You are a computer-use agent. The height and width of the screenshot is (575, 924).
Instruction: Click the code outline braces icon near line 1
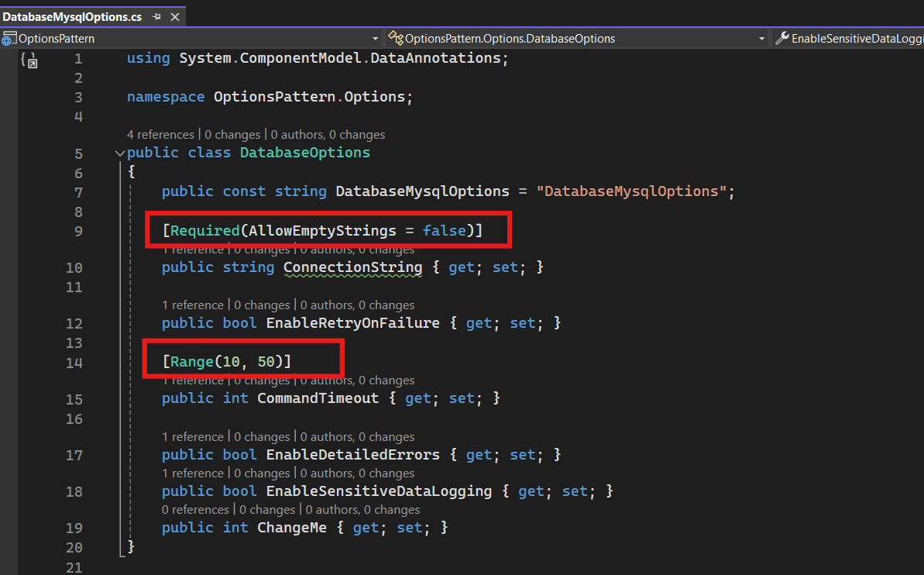point(29,60)
